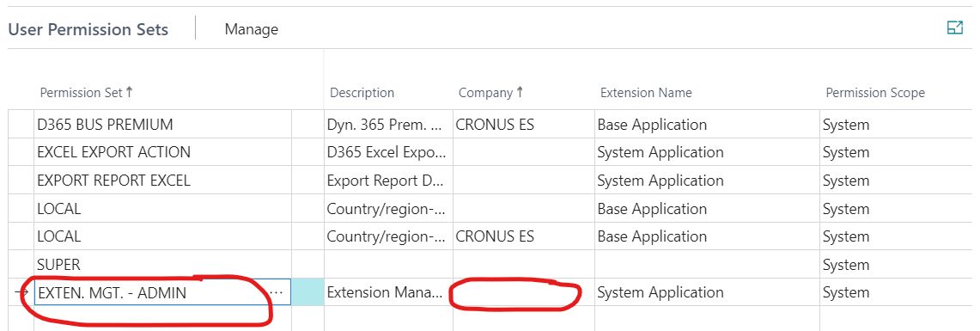
Task: Click the row selector arrow for EXTEN. MGT. row
Action: point(21,292)
